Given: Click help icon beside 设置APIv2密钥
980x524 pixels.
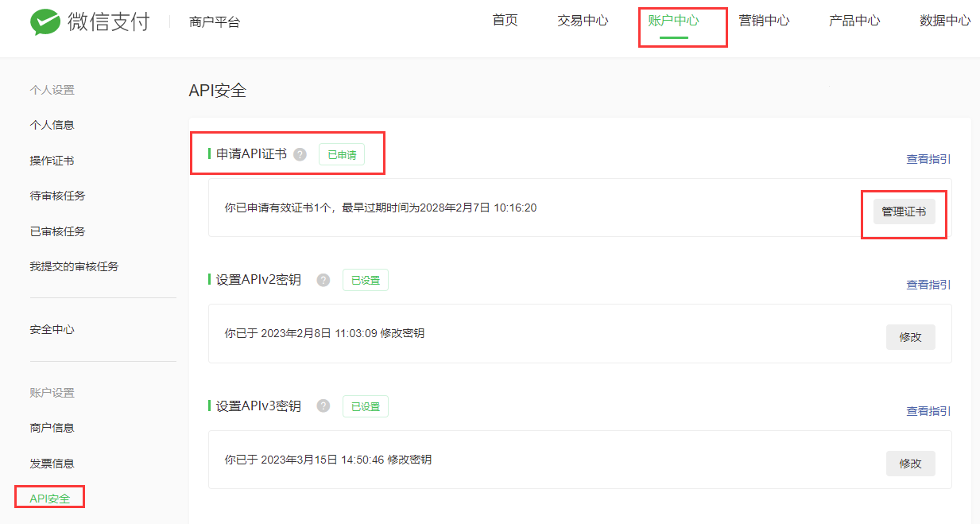Looking at the screenshot, I should (323, 280).
